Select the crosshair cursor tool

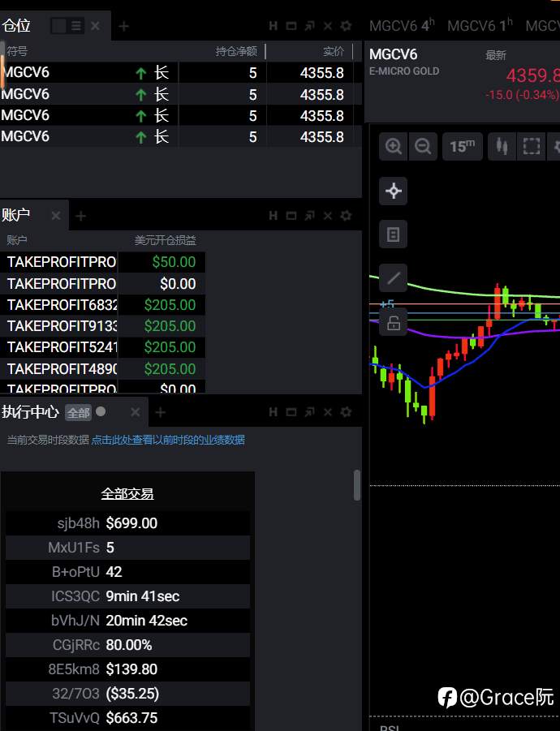pyautogui.click(x=393, y=191)
